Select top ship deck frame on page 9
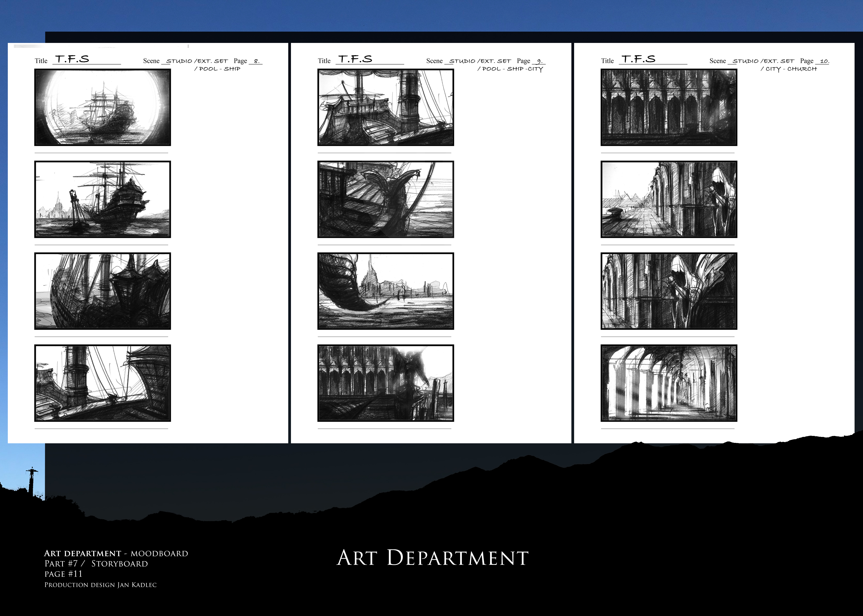The image size is (863, 616). pyautogui.click(x=386, y=107)
